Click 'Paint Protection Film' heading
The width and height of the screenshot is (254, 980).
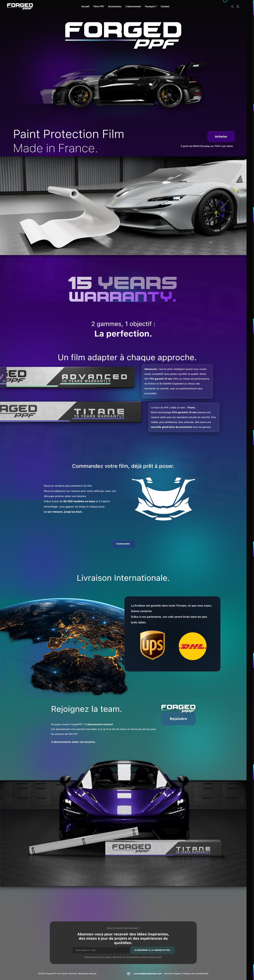[69, 134]
